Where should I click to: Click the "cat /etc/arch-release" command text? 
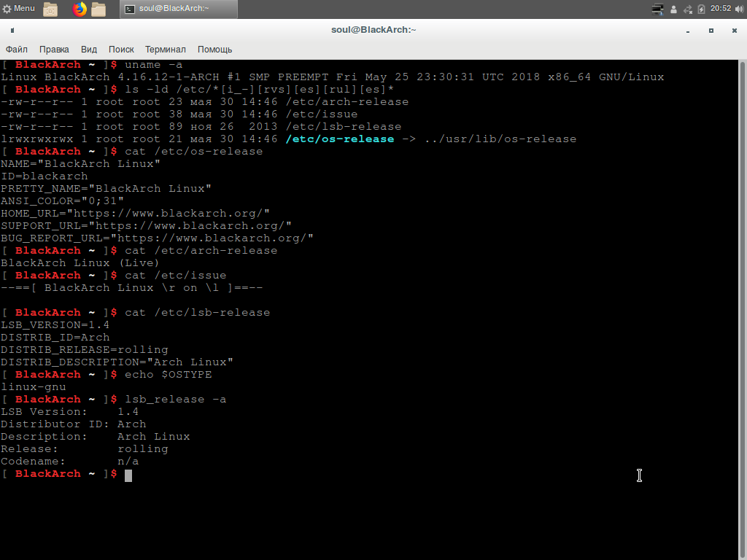pyautogui.click(x=201, y=251)
